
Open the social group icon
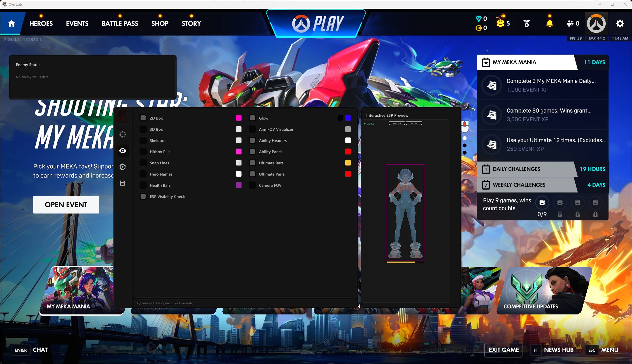coord(570,24)
